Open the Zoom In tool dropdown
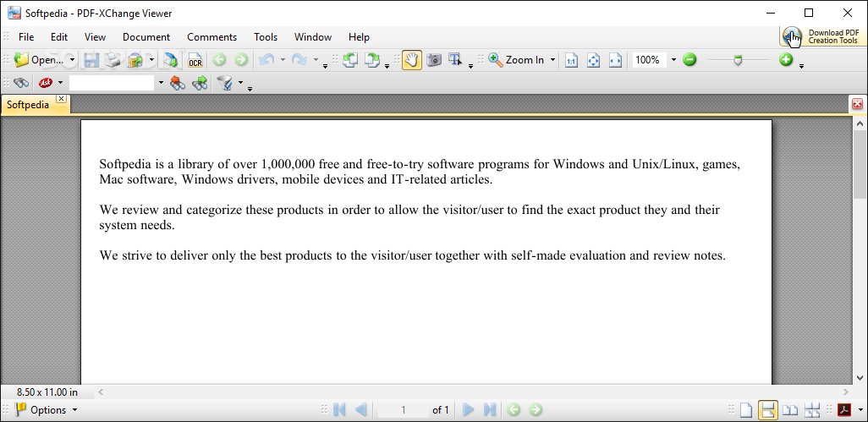This screenshot has height=422, width=868. click(552, 60)
